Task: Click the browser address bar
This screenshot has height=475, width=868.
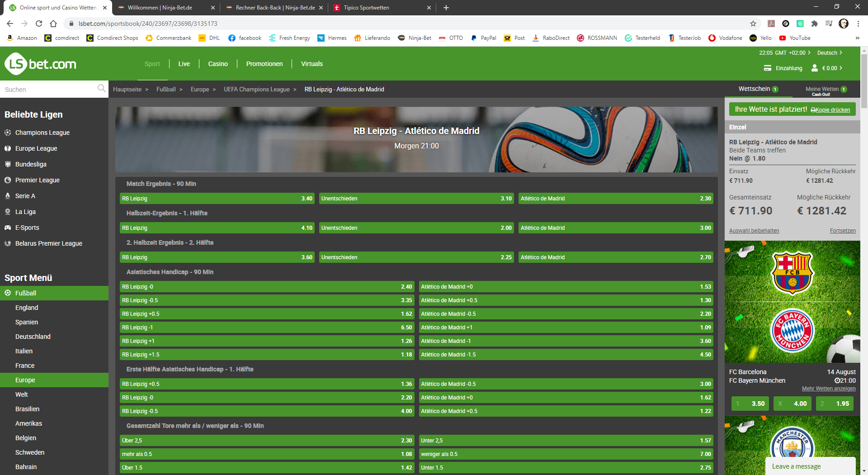Action: click(407, 24)
